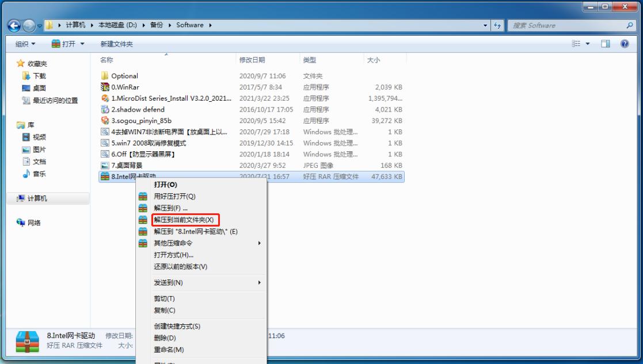Image resolution: width=643 pixels, height=364 pixels.
Task: Open 桌面 in the favorites sidebar
Action: pos(39,88)
